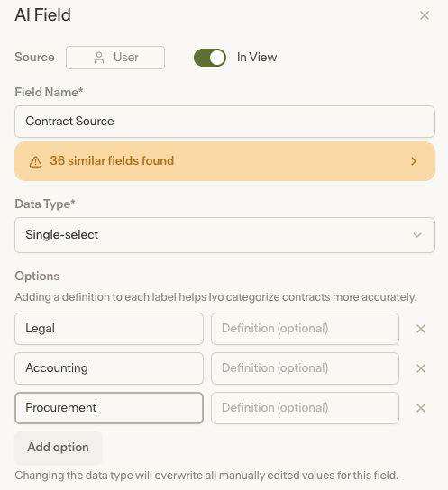Click the definition field beside Legal
448x490 pixels.
pyautogui.click(x=306, y=329)
